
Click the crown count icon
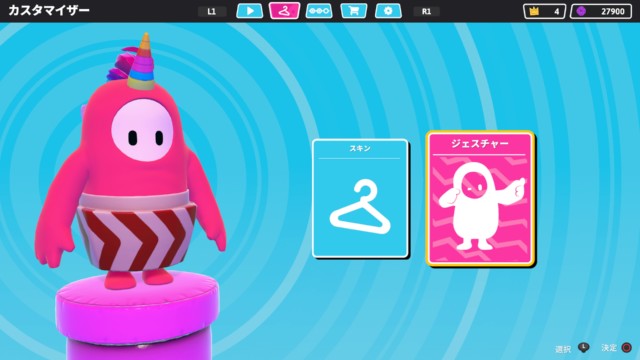(534, 11)
